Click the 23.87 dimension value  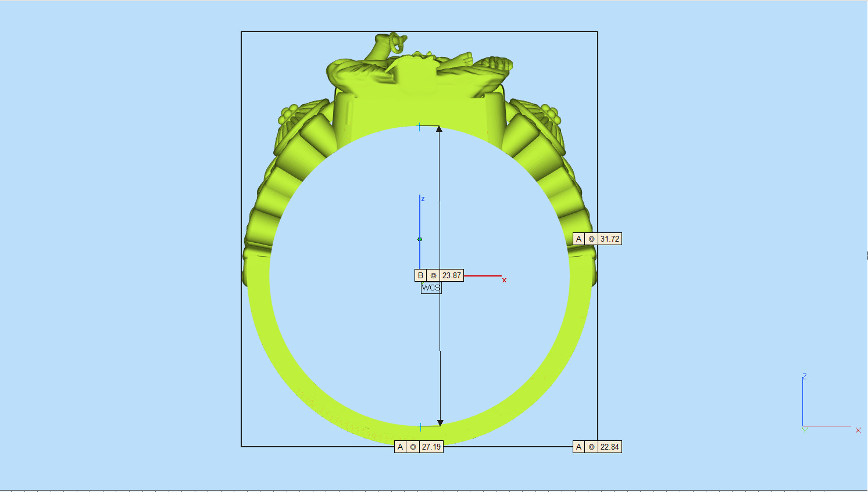[451, 275]
